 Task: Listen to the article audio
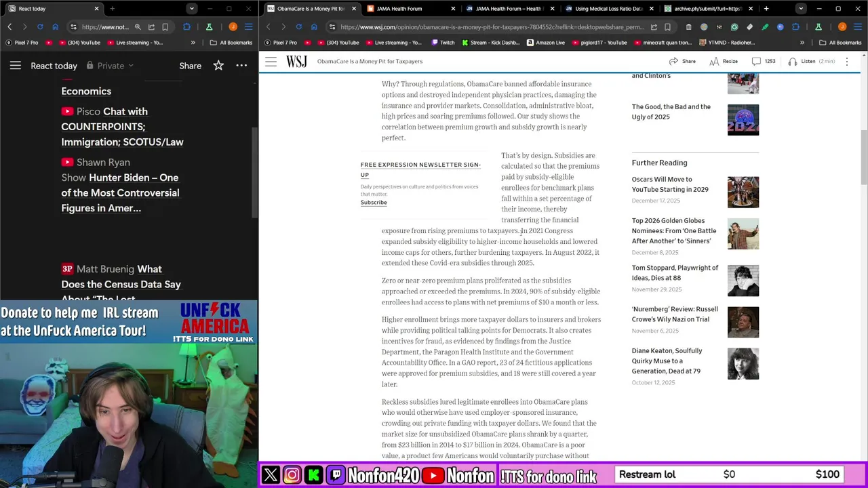(812, 61)
